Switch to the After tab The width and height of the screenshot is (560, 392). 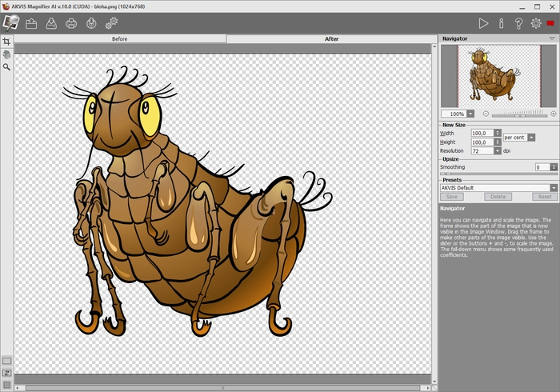tap(331, 39)
